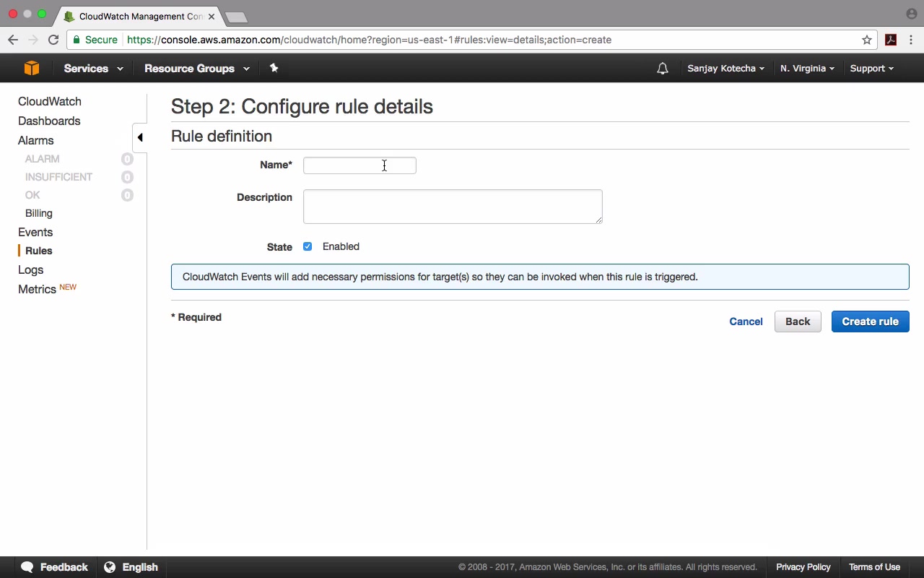This screenshot has height=578, width=924.
Task: Select INSUFFICIENT alarms in sidebar
Action: 58,177
